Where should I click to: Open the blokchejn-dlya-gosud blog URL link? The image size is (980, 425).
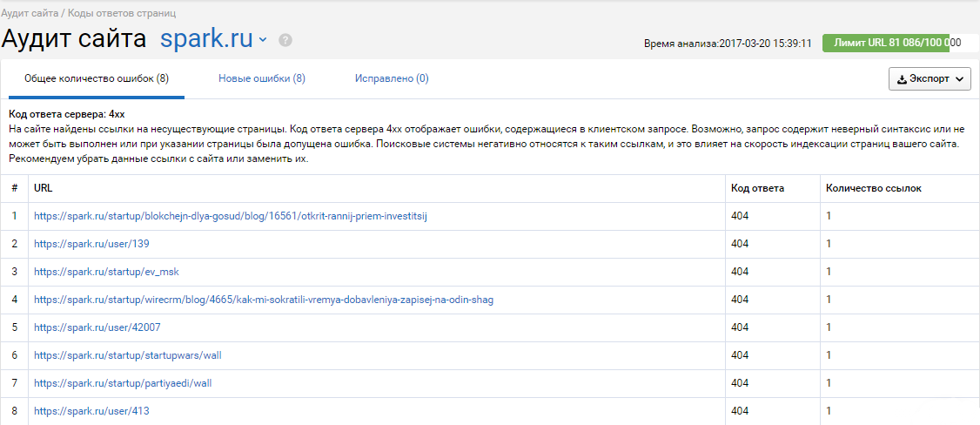pos(231,216)
